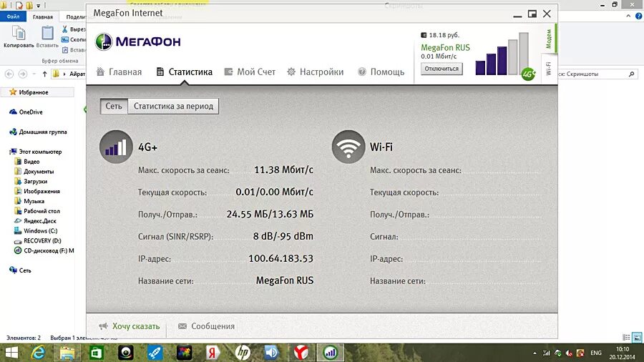Viewport: 644px width, 362px height.
Task: Expand the address bar chevron before Айрат
Action: click(x=64, y=74)
